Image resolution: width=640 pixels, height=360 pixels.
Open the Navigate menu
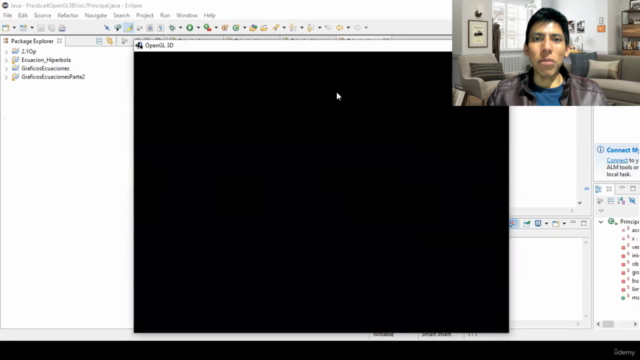(96, 16)
